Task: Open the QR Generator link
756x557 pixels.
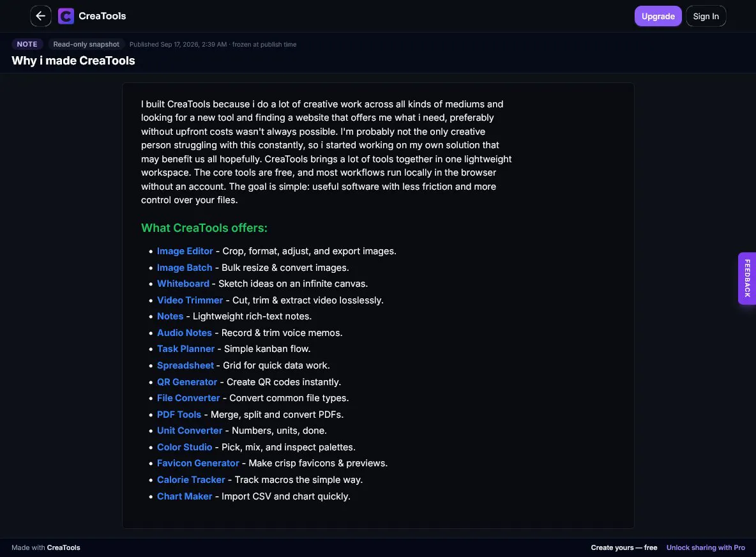Action: tap(186, 381)
